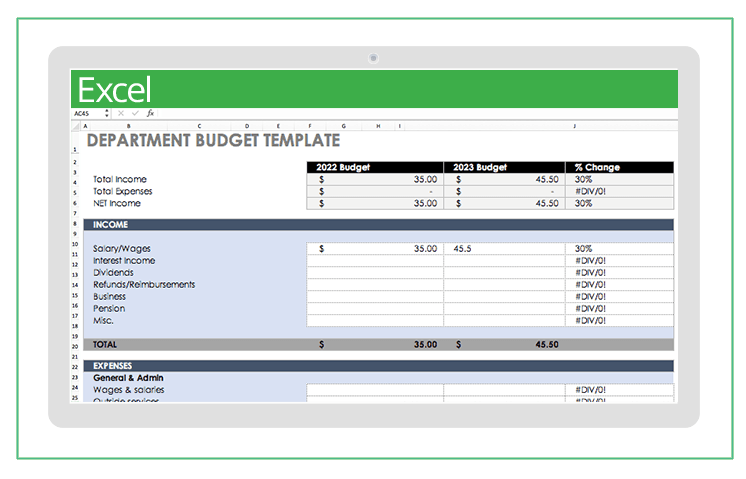Select column C header

(199, 127)
